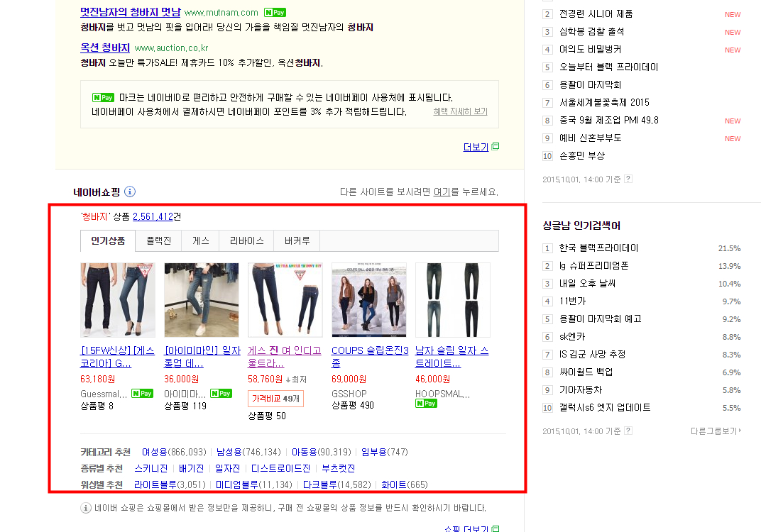The image size is (761, 532).
Task: Click the 손흥민 부상 trending keyword
Action: 582,155
